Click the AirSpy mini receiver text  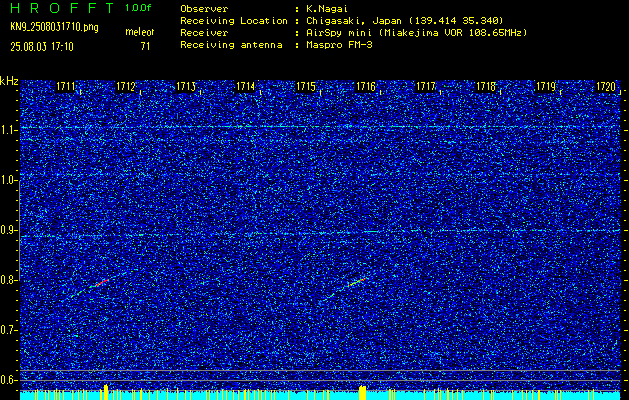coord(416,32)
